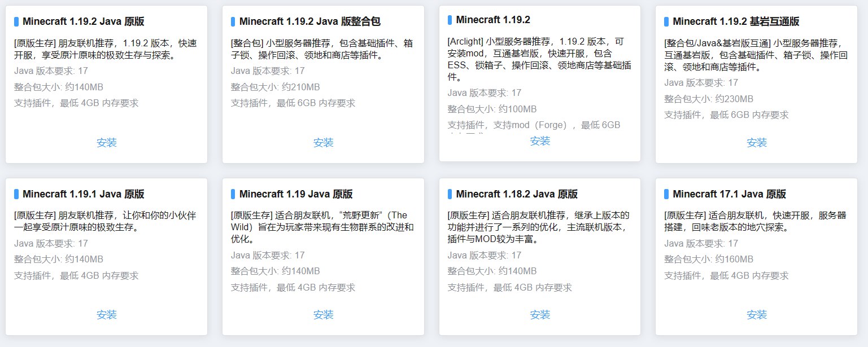The height and width of the screenshot is (347, 868).
Task: Click the 荒野更新 (The Wild) description text
Action: [x=322, y=227]
